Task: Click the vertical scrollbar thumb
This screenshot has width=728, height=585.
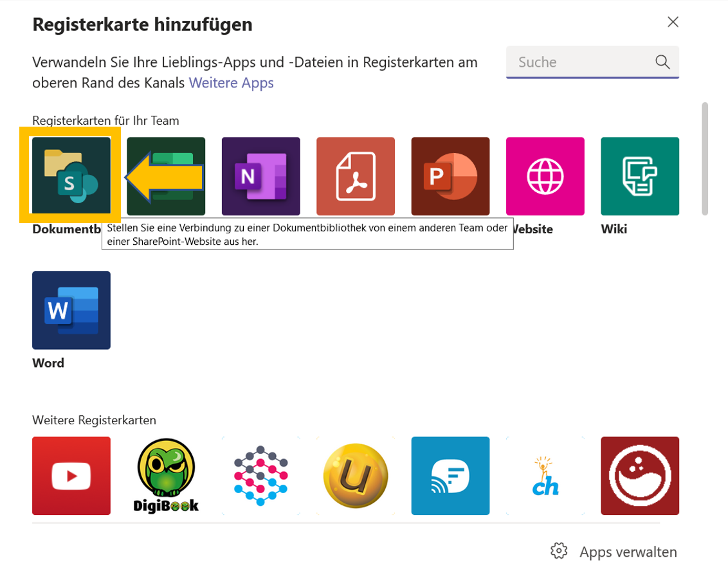Action: coord(705,159)
